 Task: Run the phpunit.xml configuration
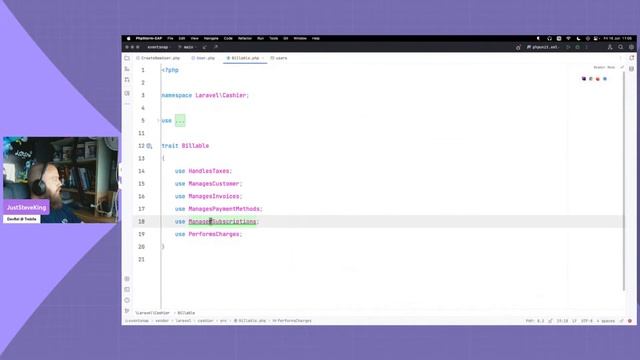568,47
